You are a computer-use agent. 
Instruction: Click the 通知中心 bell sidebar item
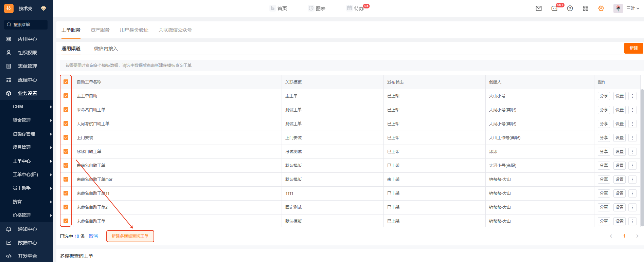click(x=26, y=229)
